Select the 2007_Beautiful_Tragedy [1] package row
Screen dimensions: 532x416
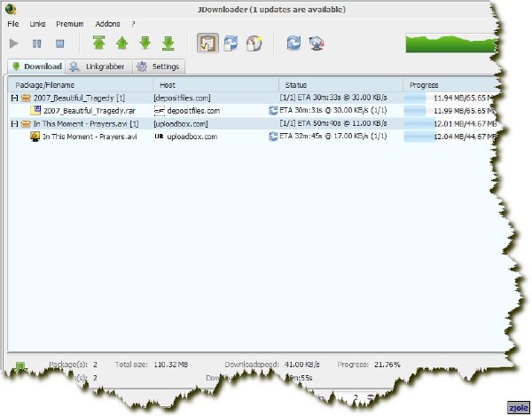[252, 98]
